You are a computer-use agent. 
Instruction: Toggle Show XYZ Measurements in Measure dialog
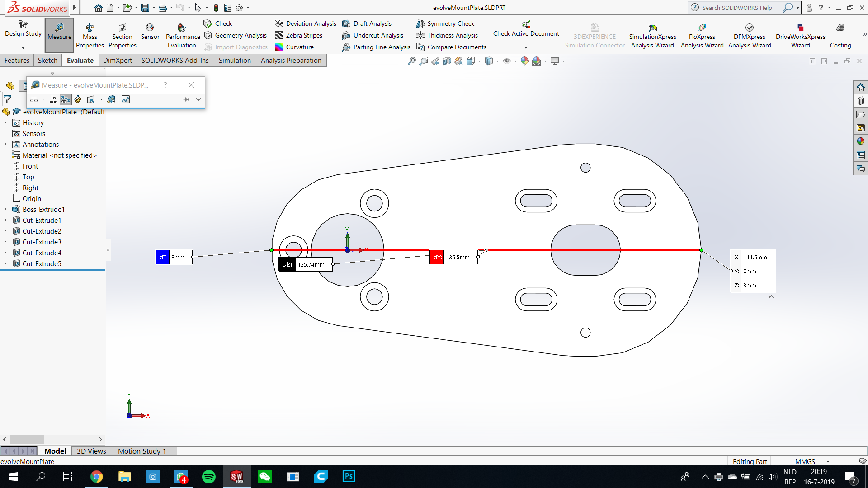[x=66, y=99]
